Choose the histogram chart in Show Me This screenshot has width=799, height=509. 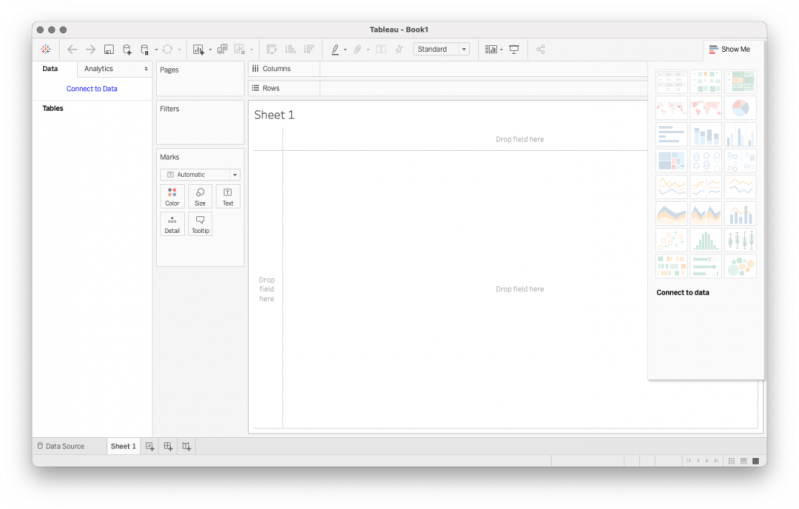tap(706, 240)
